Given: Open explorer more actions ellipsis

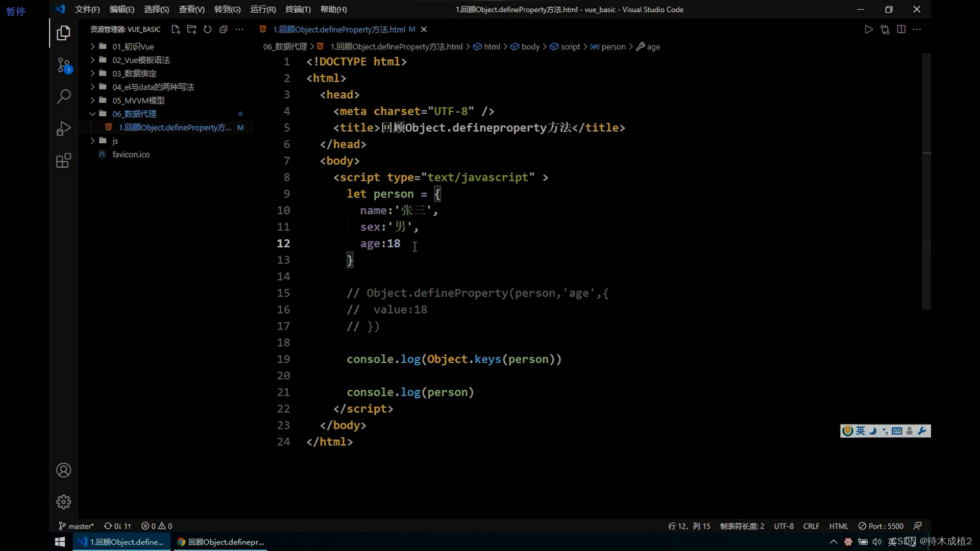Looking at the screenshot, I should coord(239,30).
